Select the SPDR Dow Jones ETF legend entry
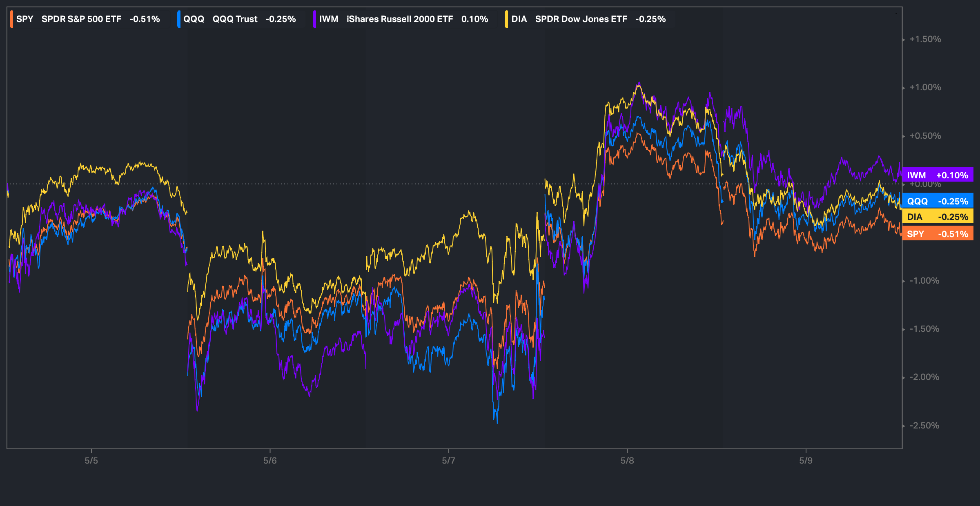 tap(581, 19)
